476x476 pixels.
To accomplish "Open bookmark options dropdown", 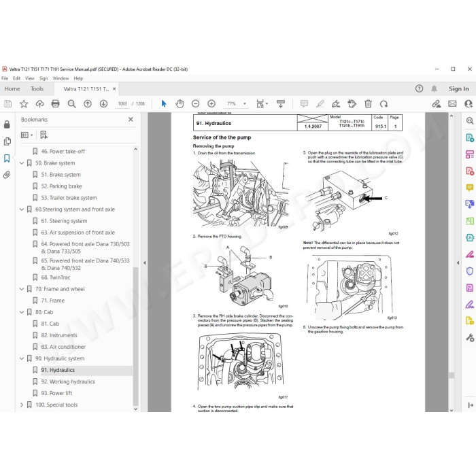I will click(x=27, y=135).
